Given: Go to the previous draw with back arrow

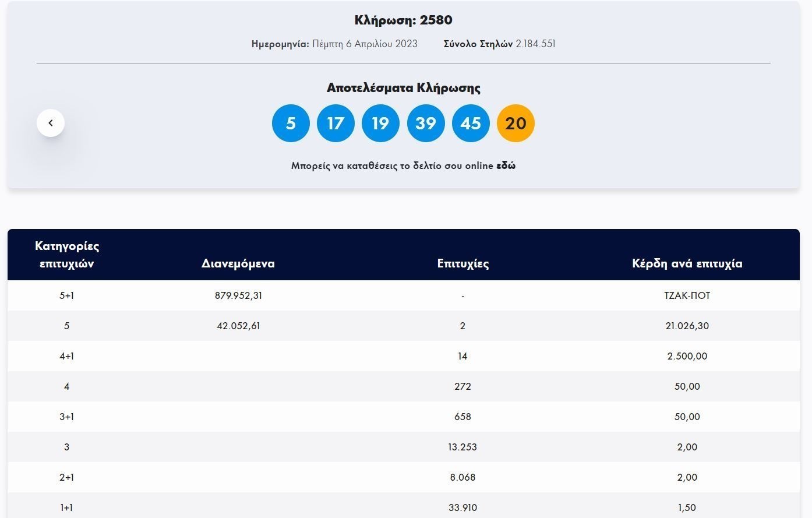Looking at the screenshot, I should pos(51,123).
